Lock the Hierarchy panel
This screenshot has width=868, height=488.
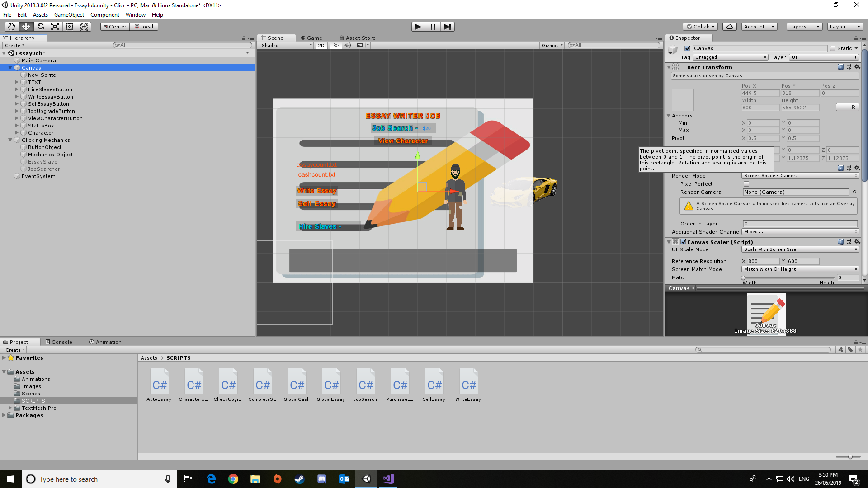pyautogui.click(x=244, y=38)
